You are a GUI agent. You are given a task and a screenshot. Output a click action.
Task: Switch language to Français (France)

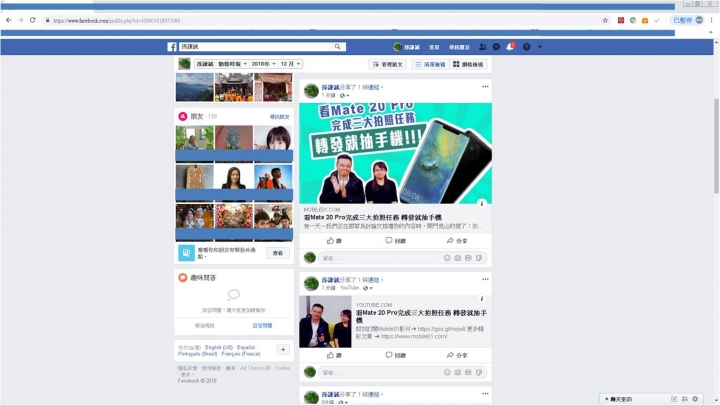tap(241, 354)
